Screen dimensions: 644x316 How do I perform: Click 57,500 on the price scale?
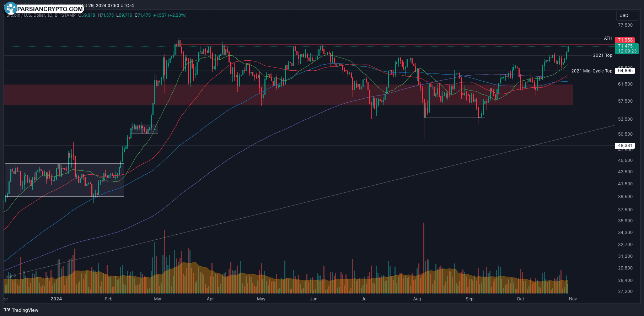coord(626,101)
